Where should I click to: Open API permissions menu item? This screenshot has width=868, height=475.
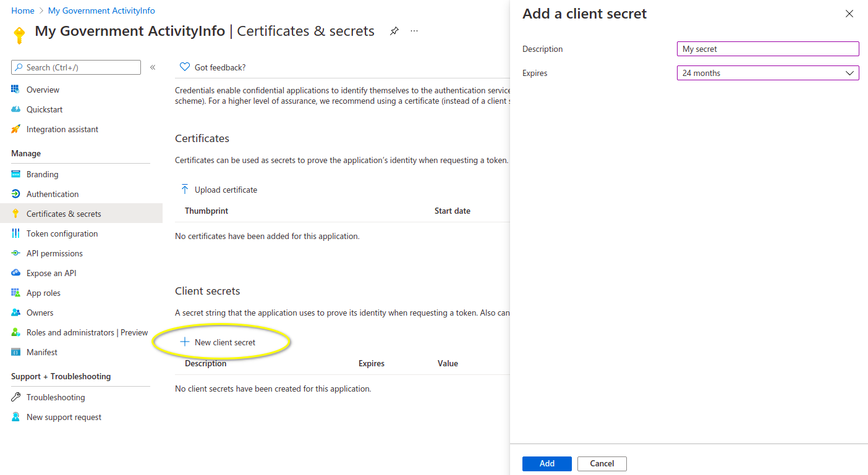54,253
